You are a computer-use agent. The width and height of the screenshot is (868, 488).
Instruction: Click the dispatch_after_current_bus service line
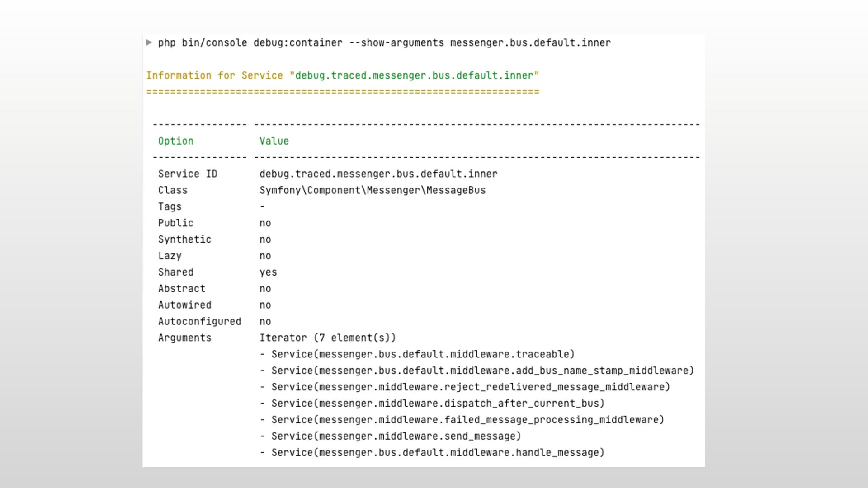[x=438, y=404]
